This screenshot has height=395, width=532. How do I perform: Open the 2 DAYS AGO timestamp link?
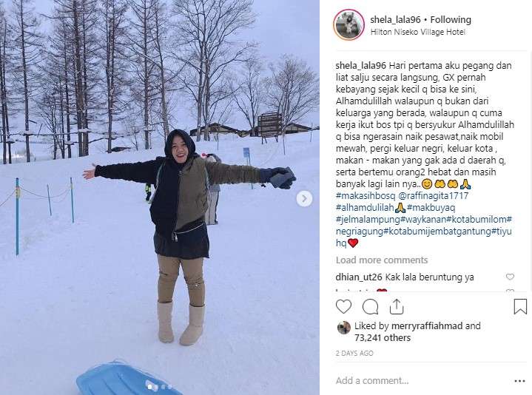tap(354, 353)
